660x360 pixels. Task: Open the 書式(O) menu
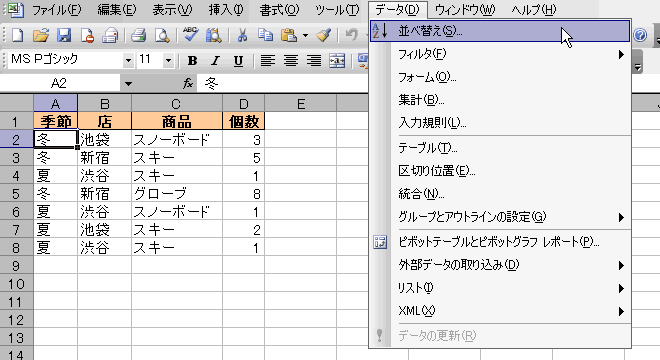click(279, 10)
